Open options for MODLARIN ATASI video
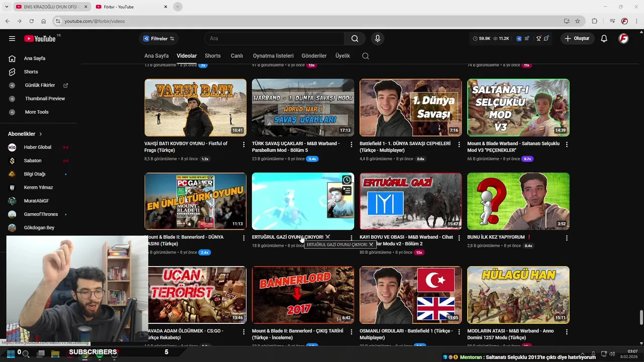Viewport: 644px width, 362px height. click(567, 332)
